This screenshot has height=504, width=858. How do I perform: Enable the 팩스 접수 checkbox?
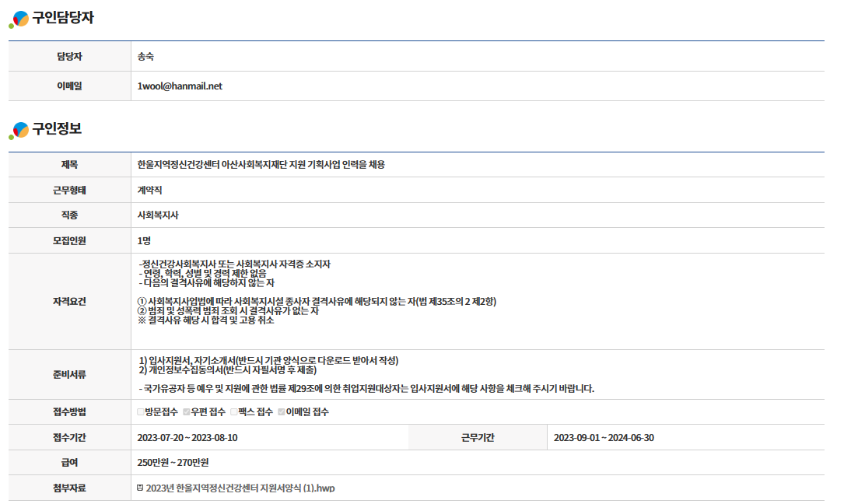[233, 412]
